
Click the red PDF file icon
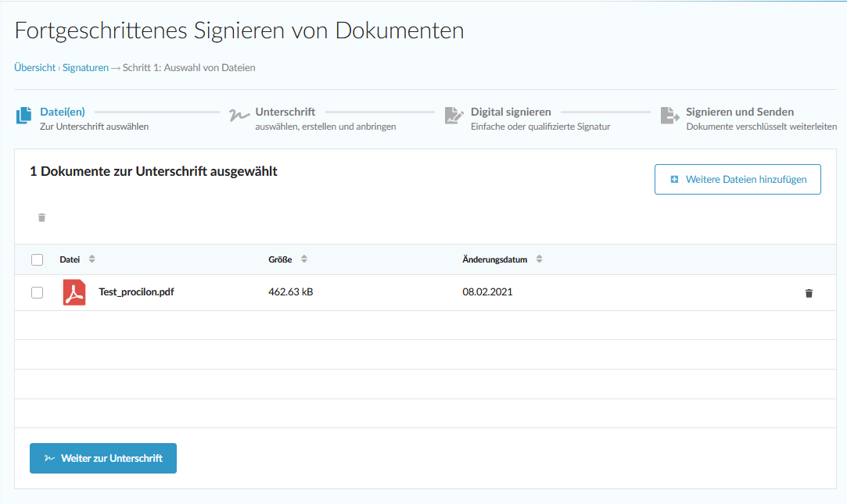point(74,293)
